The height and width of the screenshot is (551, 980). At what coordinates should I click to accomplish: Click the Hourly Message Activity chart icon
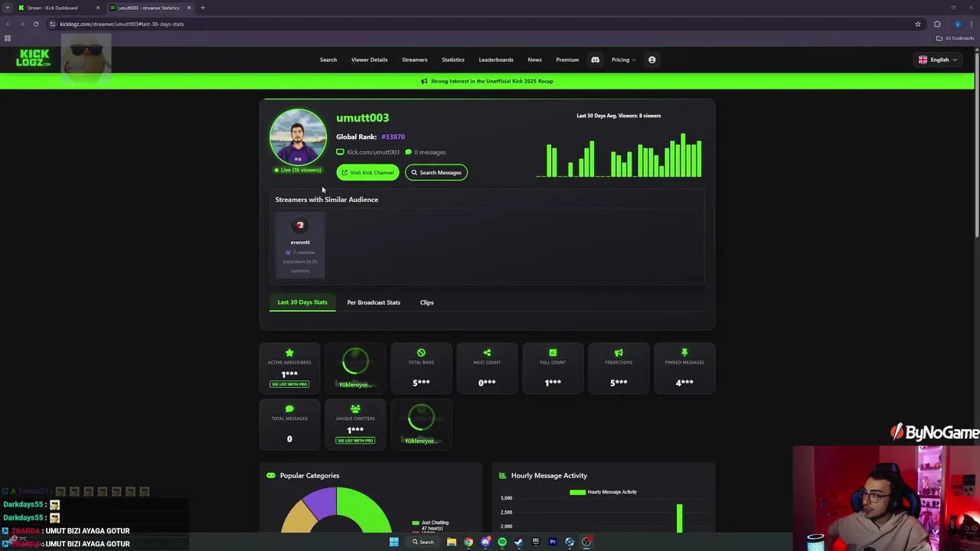pos(503,475)
